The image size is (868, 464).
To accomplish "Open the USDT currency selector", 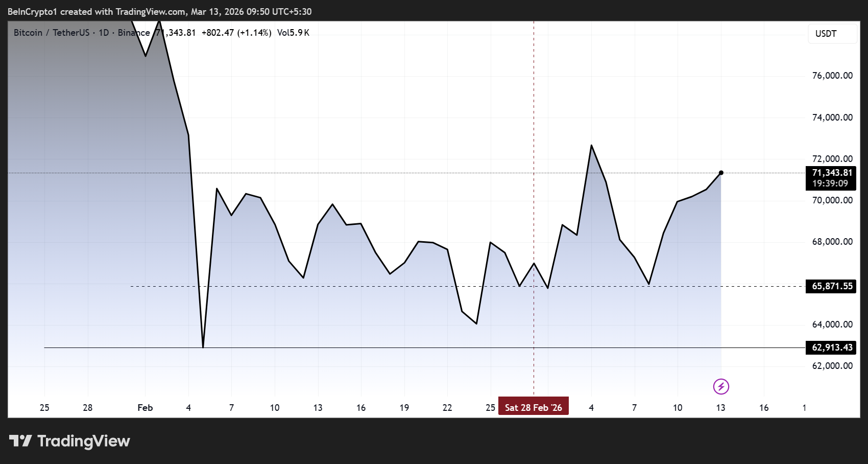I will (833, 33).
